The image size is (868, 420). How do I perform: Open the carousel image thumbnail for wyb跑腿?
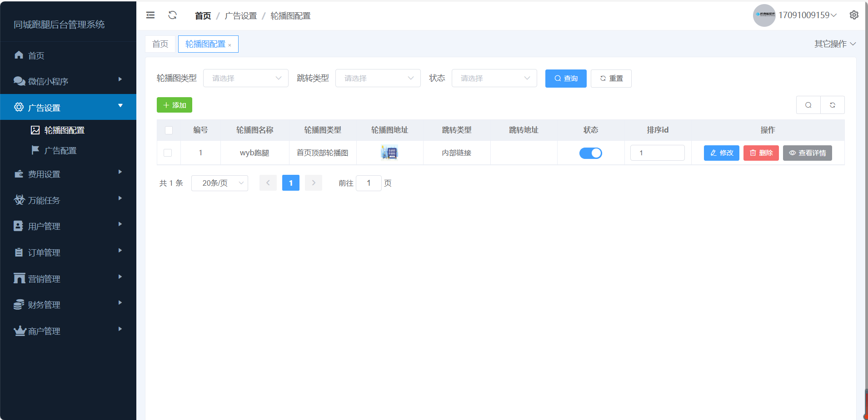pos(389,153)
